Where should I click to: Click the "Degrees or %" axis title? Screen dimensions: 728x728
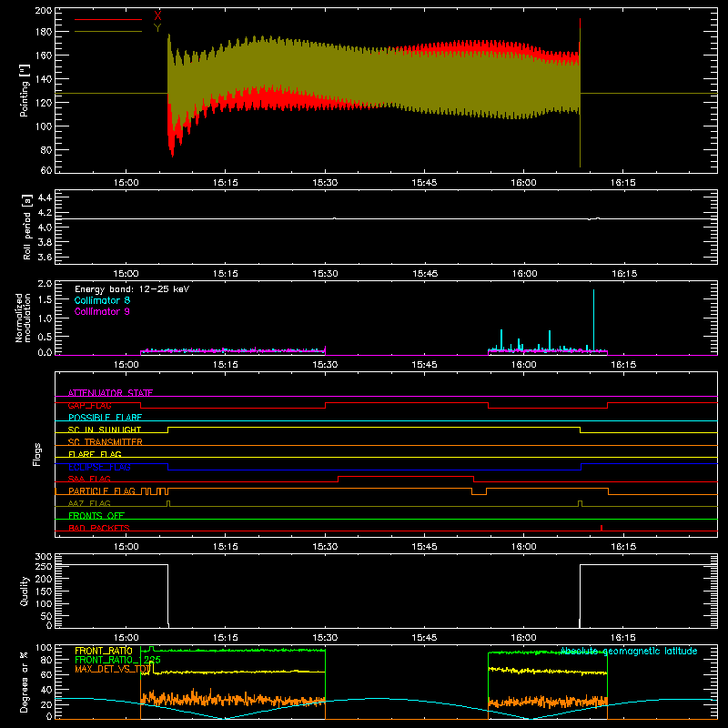click(x=25, y=682)
